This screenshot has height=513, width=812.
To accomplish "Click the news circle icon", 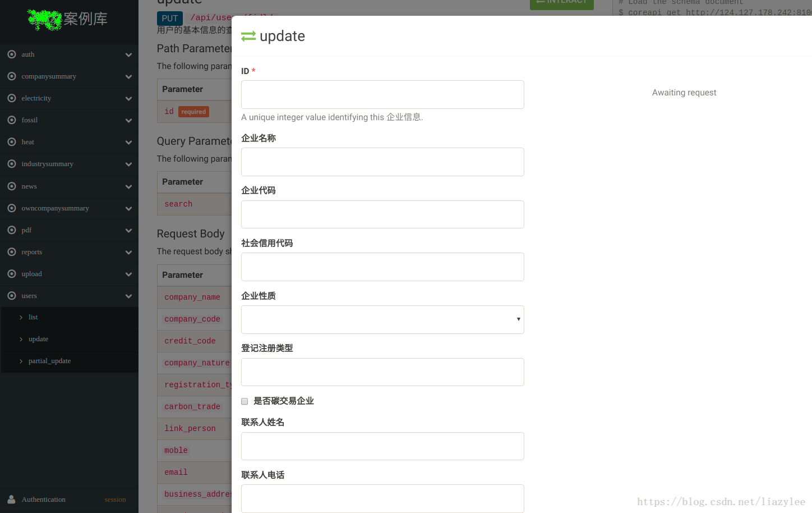I will click(12, 186).
